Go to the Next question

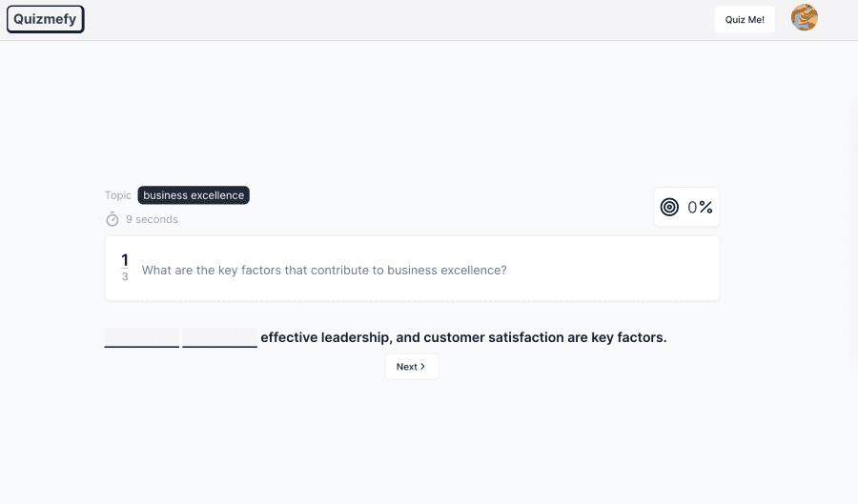tap(412, 366)
